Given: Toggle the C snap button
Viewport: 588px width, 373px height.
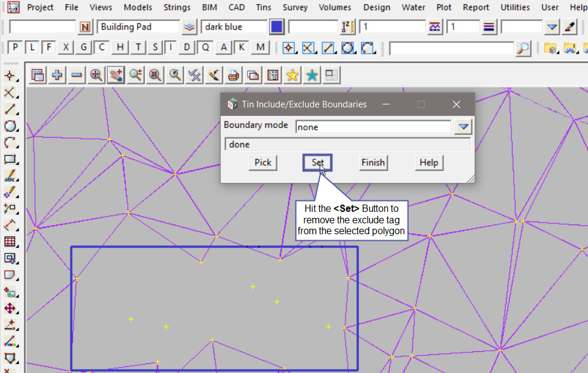Looking at the screenshot, I should click(x=102, y=47).
